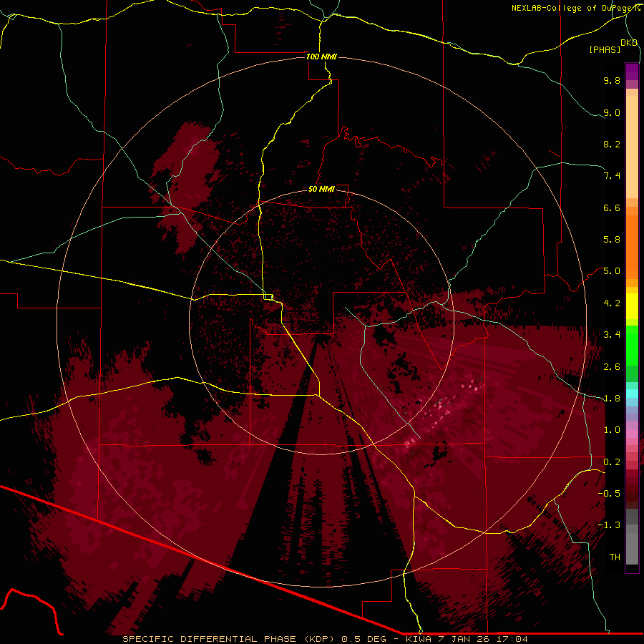
Task: Click the 5.8 value on the color scale
Action: (x=612, y=240)
